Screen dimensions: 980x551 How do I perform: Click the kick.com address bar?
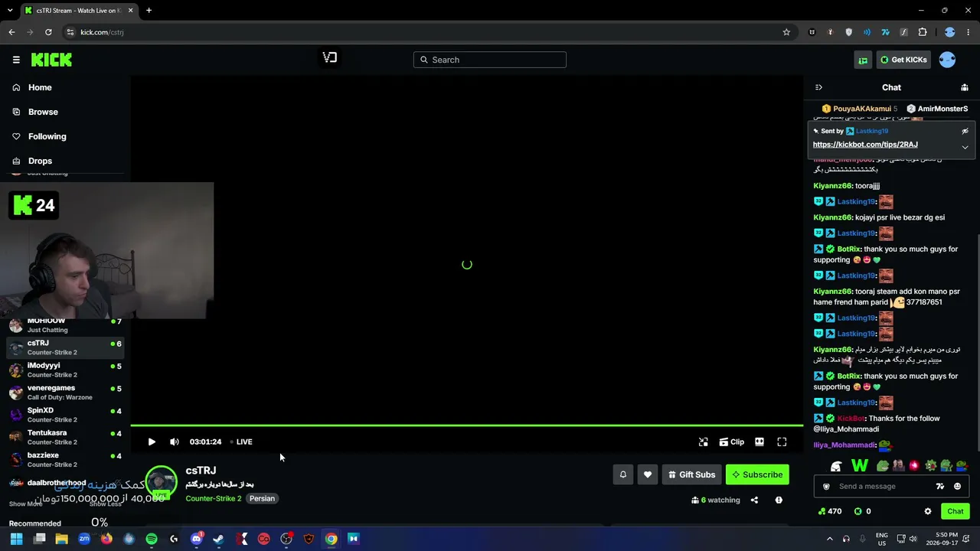[x=429, y=32]
